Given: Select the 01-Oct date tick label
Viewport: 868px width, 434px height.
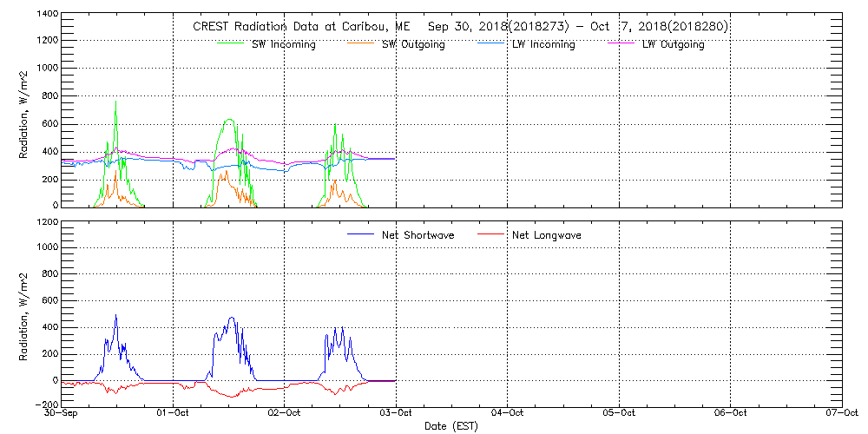Looking at the screenshot, I should (x=174, y=413).
